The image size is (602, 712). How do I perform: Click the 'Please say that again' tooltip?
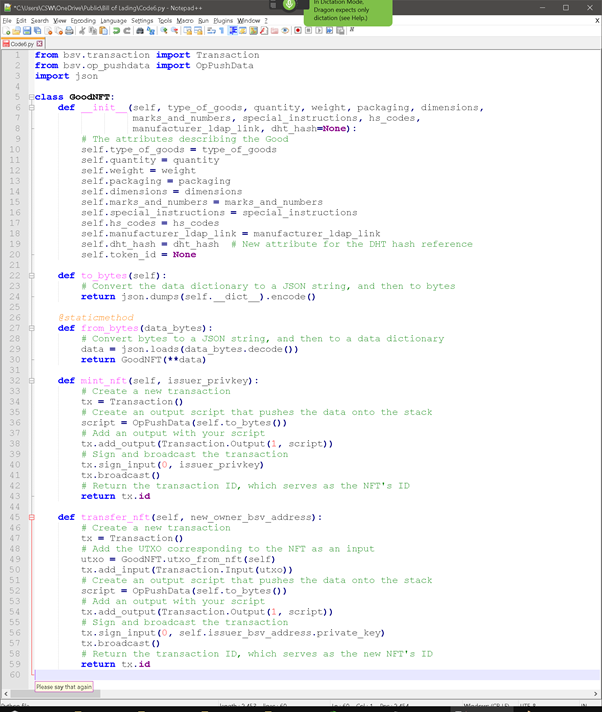coord(64,687)
